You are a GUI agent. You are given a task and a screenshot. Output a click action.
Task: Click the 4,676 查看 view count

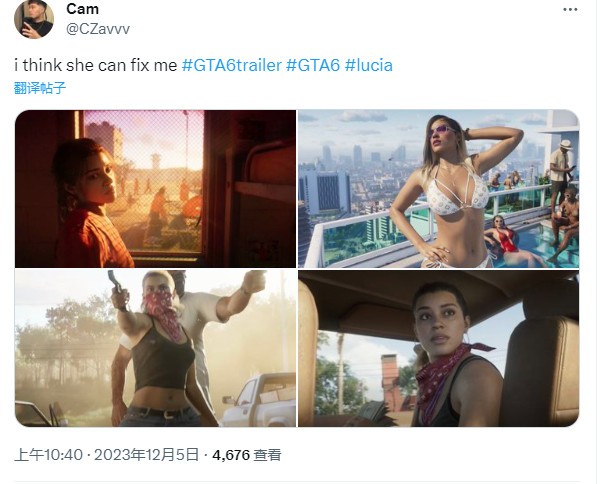(x=247, y=455)
